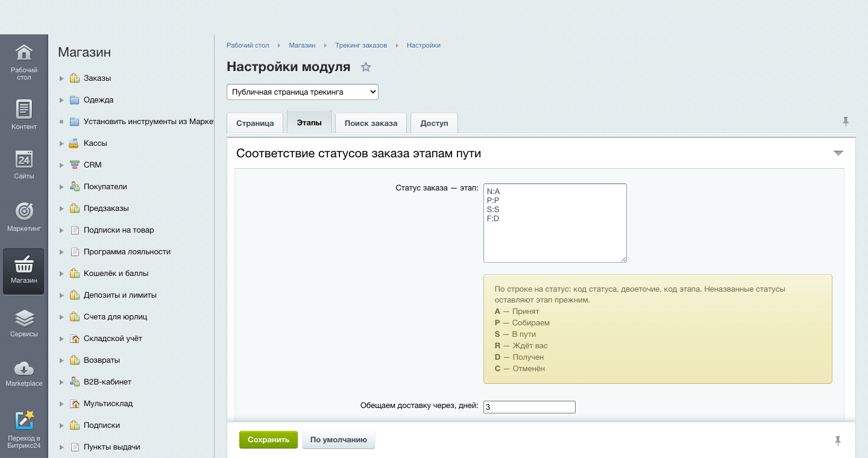Screen dimensions: 868x458
Task: Expand the Возвраты tree node
Action: point(61,360)
